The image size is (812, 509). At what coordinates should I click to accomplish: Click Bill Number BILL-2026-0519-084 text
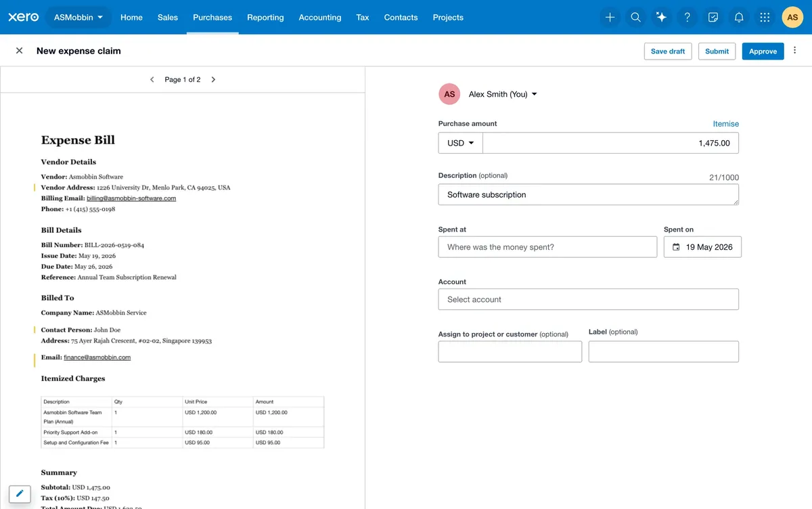[93, 245]
